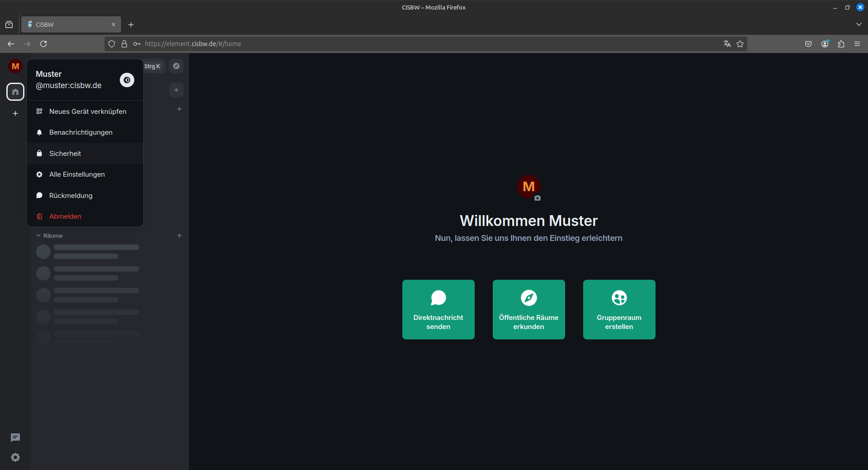Select Neues Gerät verknüpfen menu entry

point(88,112)
